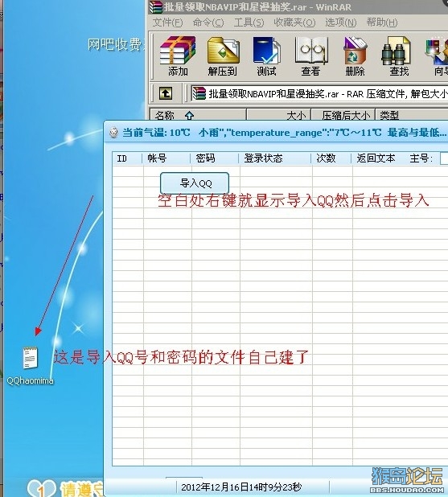Open the 帮助(H) help menu
Screen dimensions: 448x497
tap(382, 23)
